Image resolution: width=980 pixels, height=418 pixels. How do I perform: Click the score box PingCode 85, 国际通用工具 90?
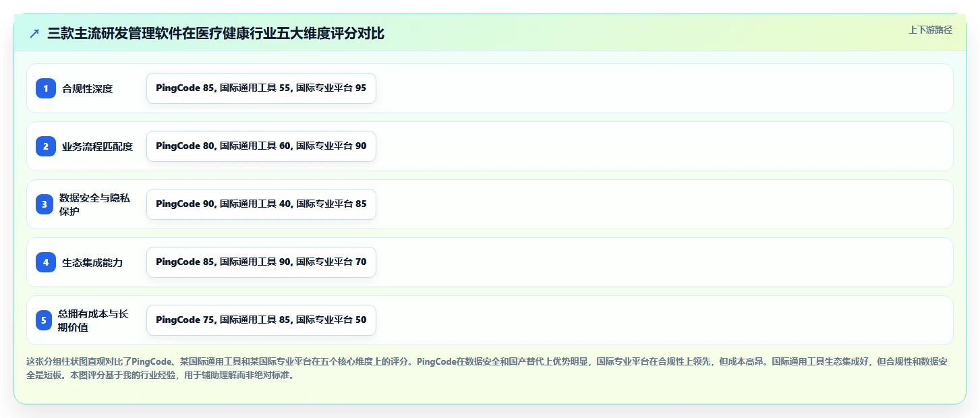click(x=261, y=262)
